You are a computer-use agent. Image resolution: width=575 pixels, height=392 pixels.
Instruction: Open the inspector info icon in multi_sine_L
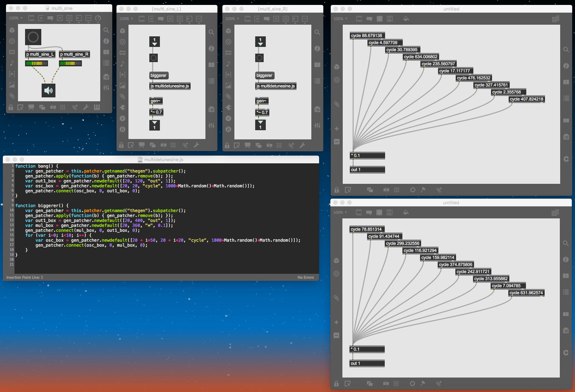211,48
